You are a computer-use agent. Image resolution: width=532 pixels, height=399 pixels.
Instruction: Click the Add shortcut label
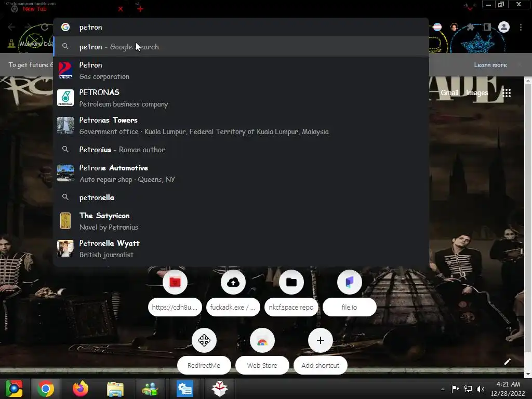[320, 365]
